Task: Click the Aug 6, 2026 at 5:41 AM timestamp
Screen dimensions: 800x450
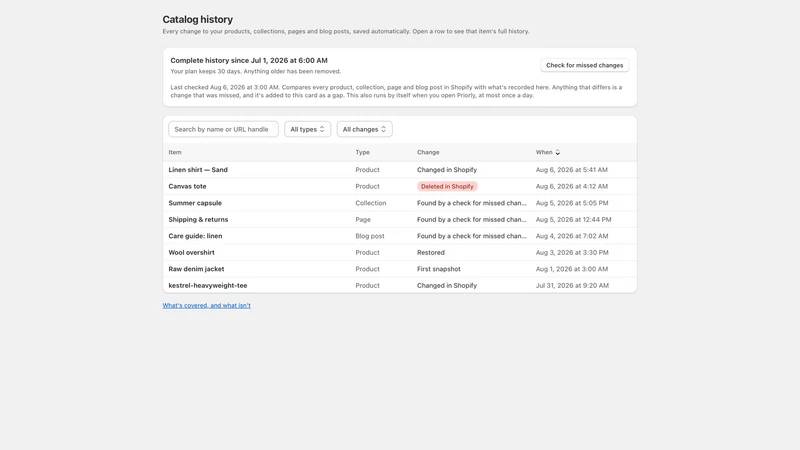Action: tap(571, 170)
